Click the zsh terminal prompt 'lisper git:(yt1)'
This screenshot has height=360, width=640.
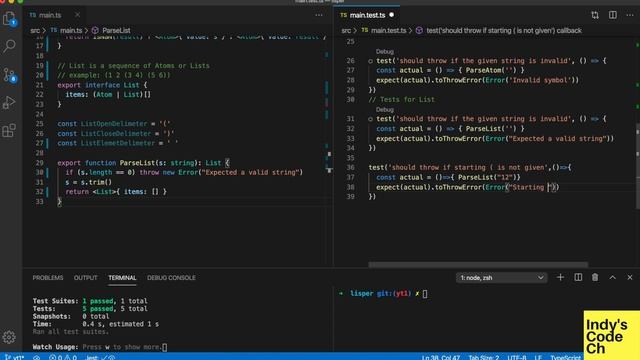pyautogui.click(x=380, y=293)
